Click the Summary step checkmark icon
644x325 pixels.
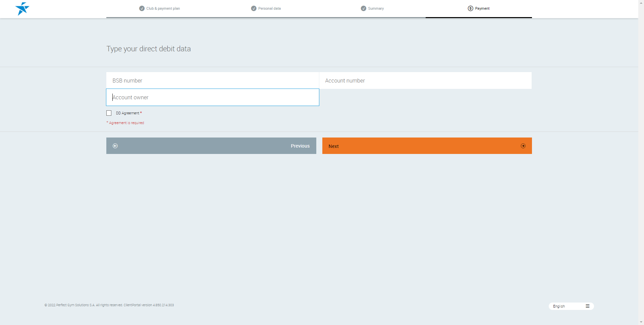[363, 8]
